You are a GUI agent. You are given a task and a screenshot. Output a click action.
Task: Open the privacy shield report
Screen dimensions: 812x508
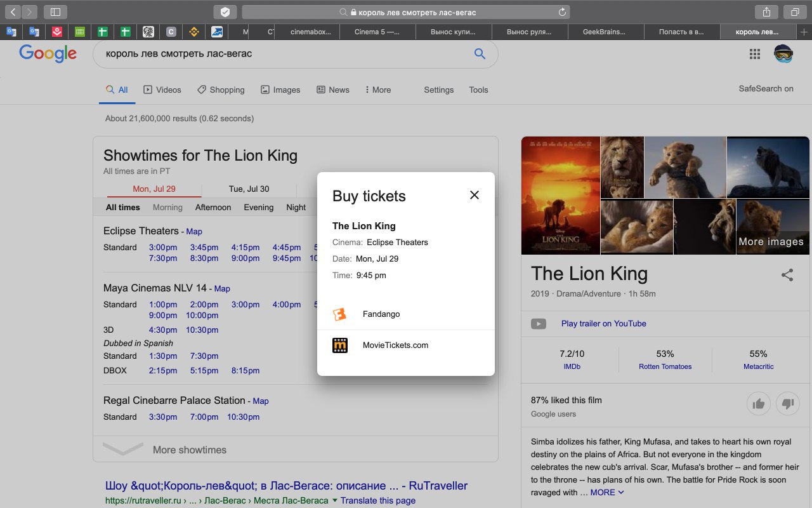[225, 12]
